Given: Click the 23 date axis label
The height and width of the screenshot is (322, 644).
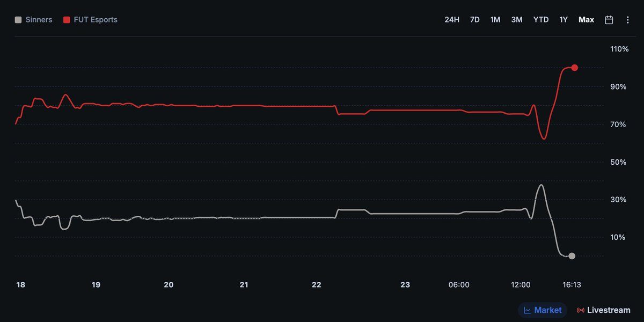Looking at the screenshot, I should point(405,285).
